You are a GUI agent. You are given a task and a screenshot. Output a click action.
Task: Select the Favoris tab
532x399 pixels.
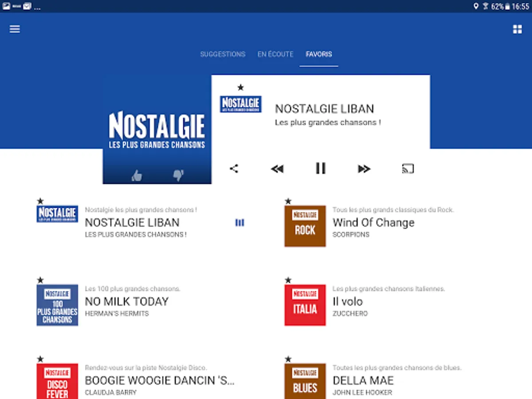tap(319, 54)
